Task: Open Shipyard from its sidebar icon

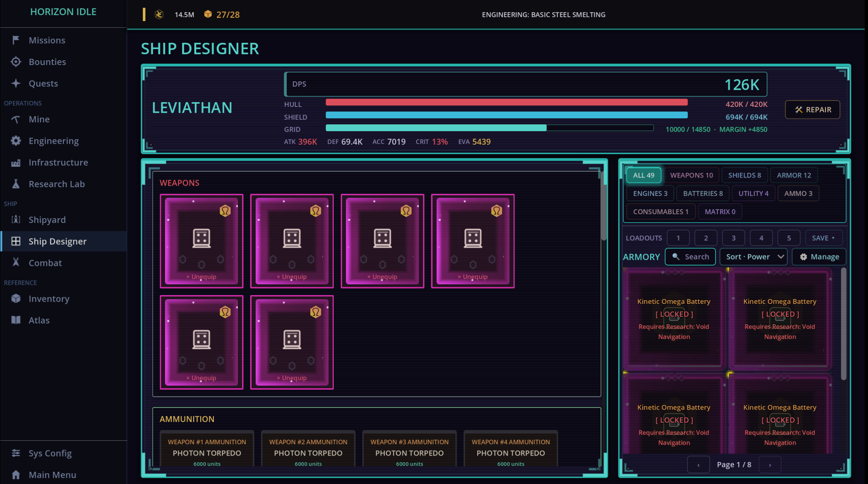Action: click(x=16, y=220)
